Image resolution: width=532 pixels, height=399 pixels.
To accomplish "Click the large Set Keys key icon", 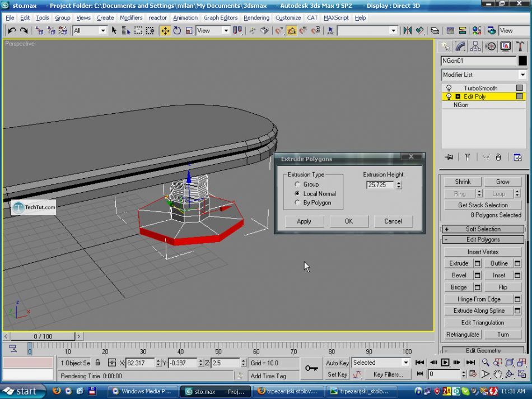I will pyautogui.click(x=311, y=368).
